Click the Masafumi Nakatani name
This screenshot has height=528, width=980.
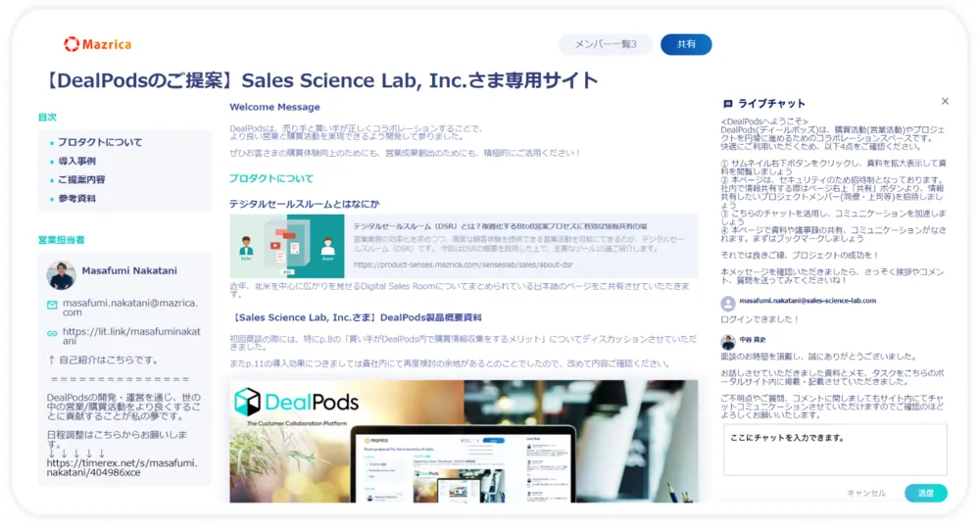coord(129,270)
